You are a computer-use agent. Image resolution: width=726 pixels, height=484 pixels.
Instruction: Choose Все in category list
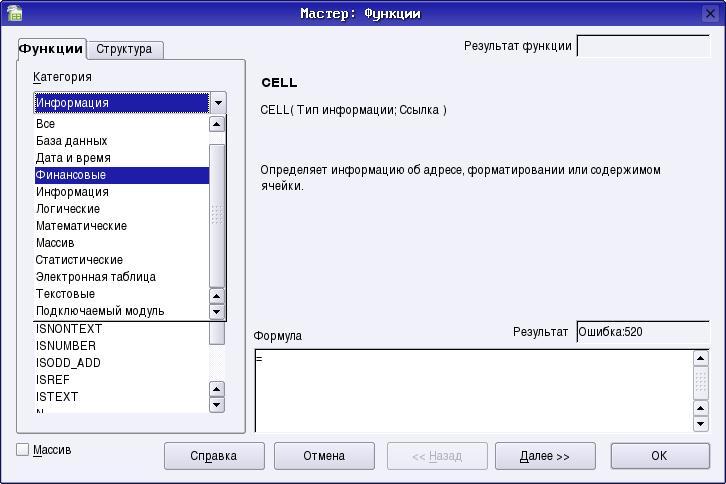point(122,124)
